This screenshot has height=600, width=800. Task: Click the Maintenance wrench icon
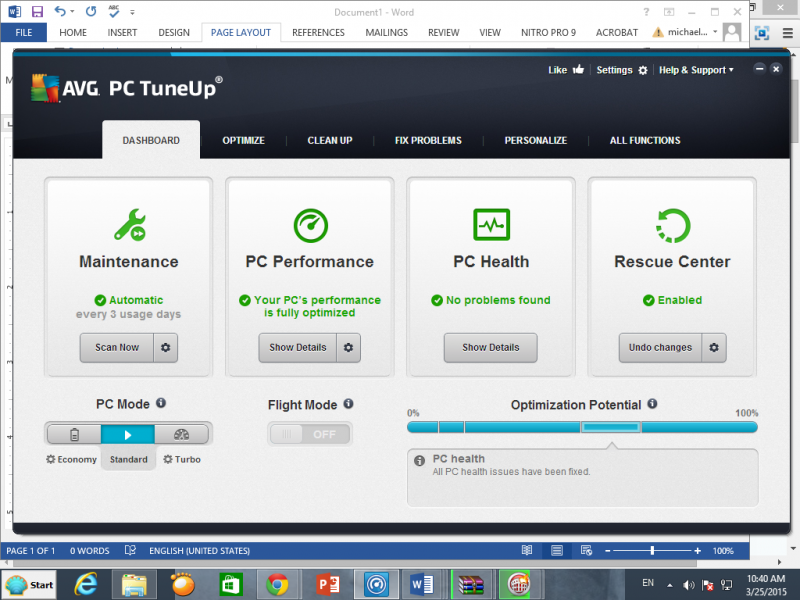click(x=130, y=224)
